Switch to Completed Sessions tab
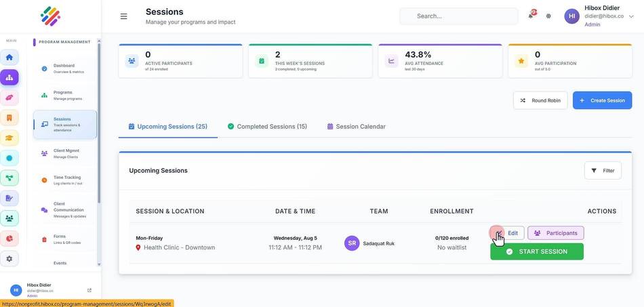644x307 pixels. point(267,127)
